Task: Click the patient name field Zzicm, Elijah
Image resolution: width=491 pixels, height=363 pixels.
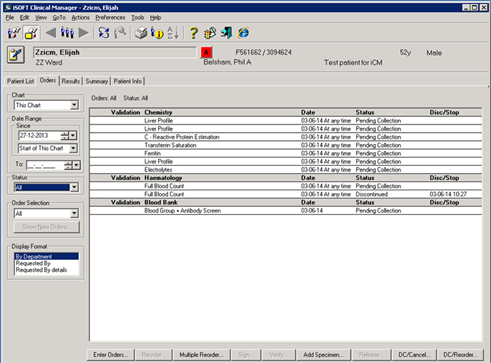Action: pyautogui.click(x=115, y=52)
